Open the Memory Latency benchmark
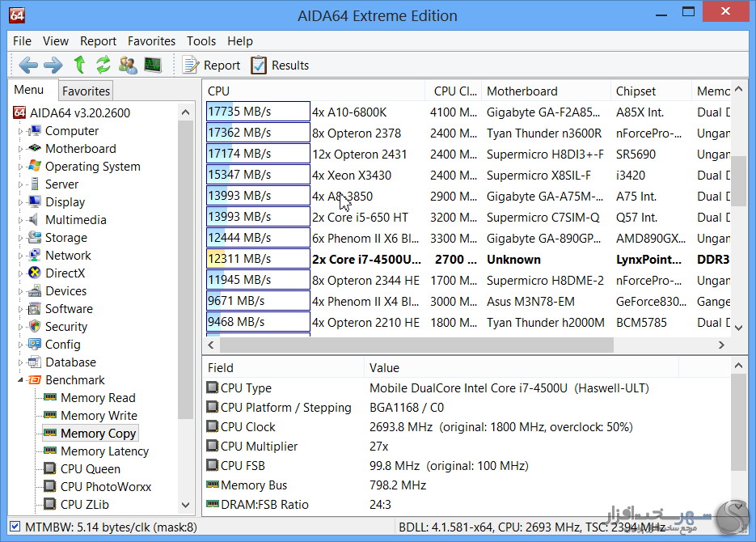The image size is (756, 542). click(104, 451)
